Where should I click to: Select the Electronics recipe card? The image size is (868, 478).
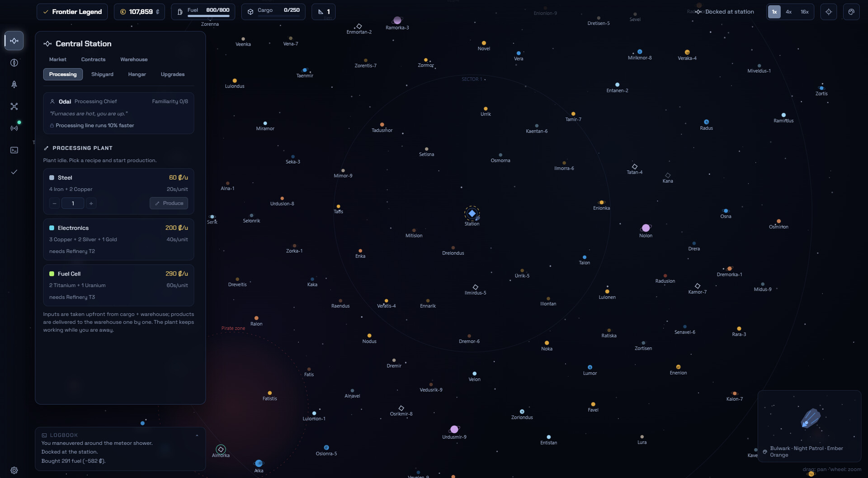pos(118,239)
